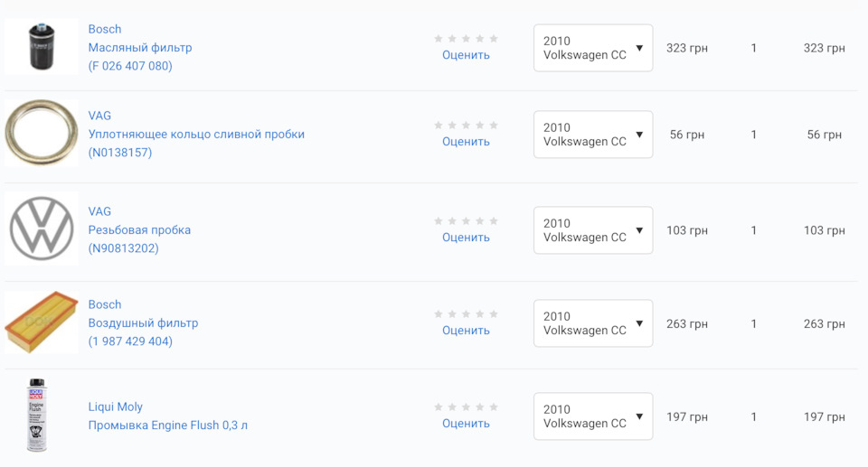This screenshot has width=868, height=467.
Task: Open the Воздушный фильтр product link
Action: pyautogui.click(x=144, y=322)
